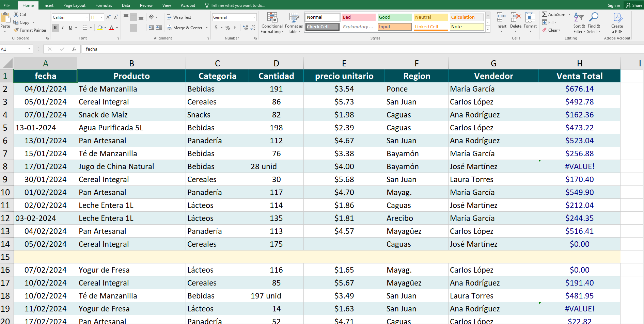This screenshot has width=644, height=324.
Task: Toggle Bold formatting
Action: 55,28
